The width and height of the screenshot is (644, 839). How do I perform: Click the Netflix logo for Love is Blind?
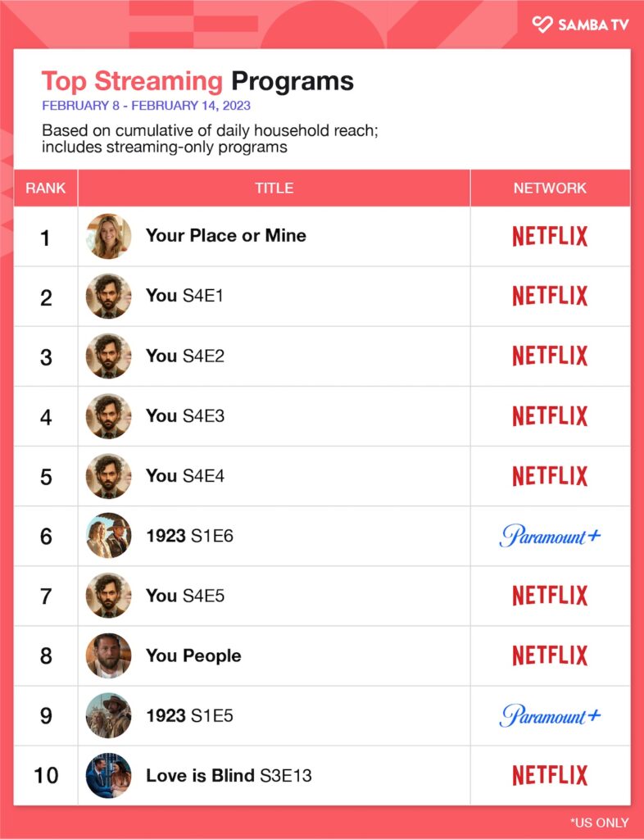click(550, 775)
